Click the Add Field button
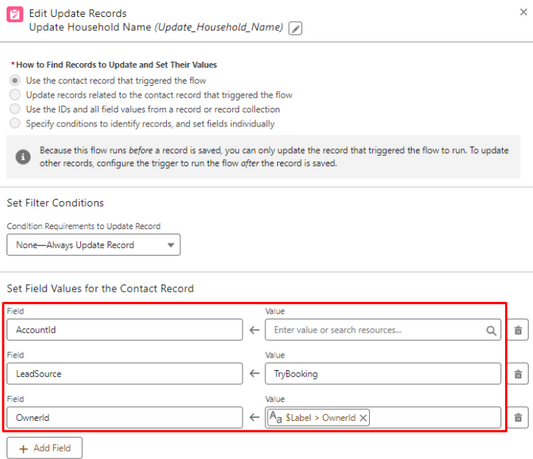This screenshot has height=459, width=533. click(44, 448)
